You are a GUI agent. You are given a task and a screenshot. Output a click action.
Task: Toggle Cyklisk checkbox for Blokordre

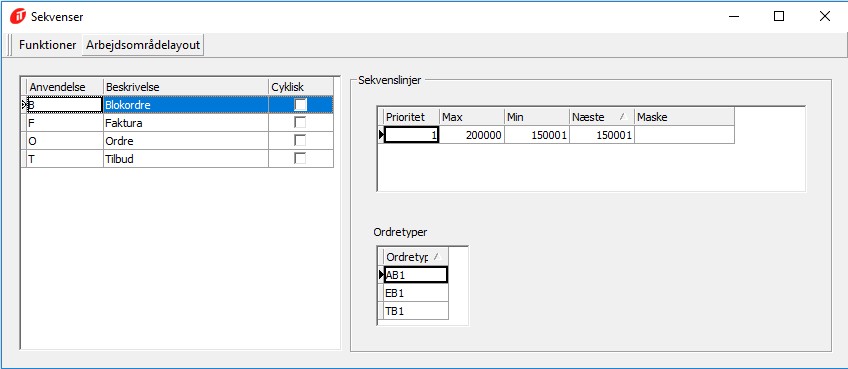point(300,104)
